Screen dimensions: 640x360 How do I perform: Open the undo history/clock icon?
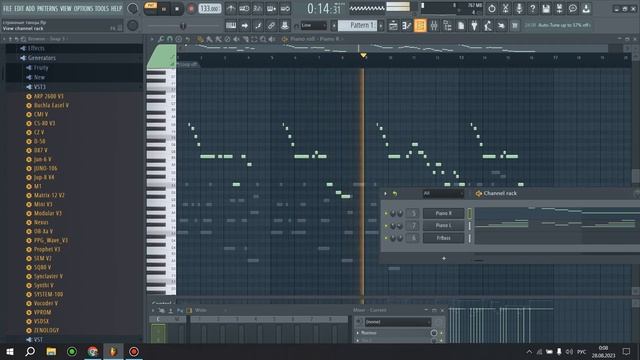pos(492,9)
